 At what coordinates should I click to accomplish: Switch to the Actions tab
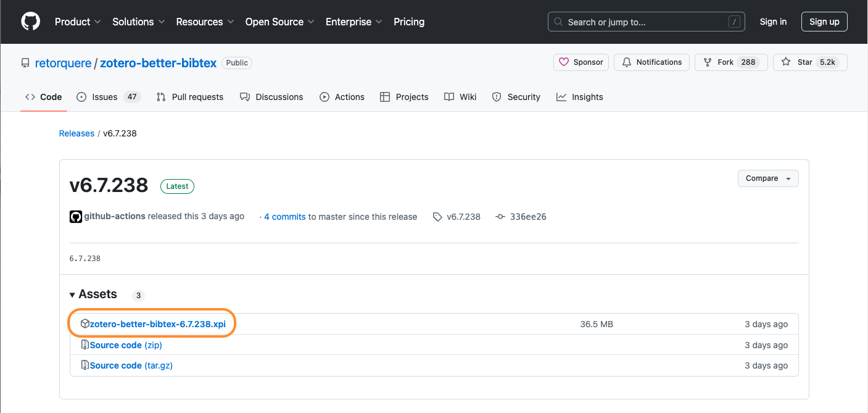[x=342, y=97]
